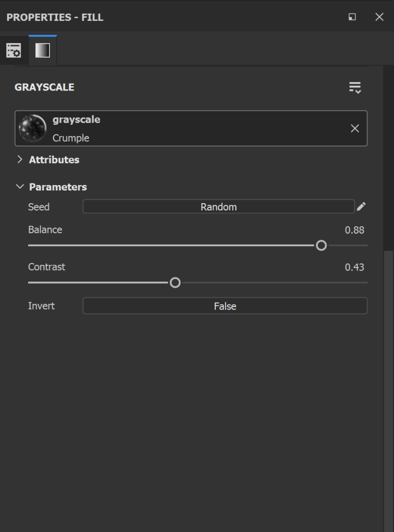Select the Balance value 0.88
Screen dimensions: 394x532
click(x=354, y=230)
